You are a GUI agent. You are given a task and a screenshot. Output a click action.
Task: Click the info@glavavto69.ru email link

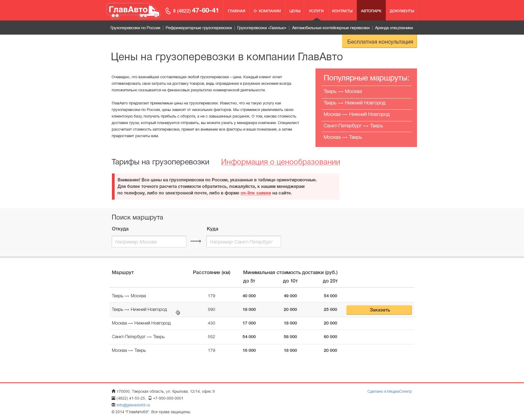133,405
